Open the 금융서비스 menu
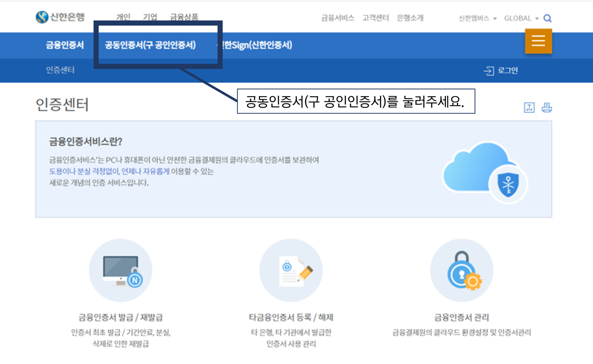 point(338,18)
